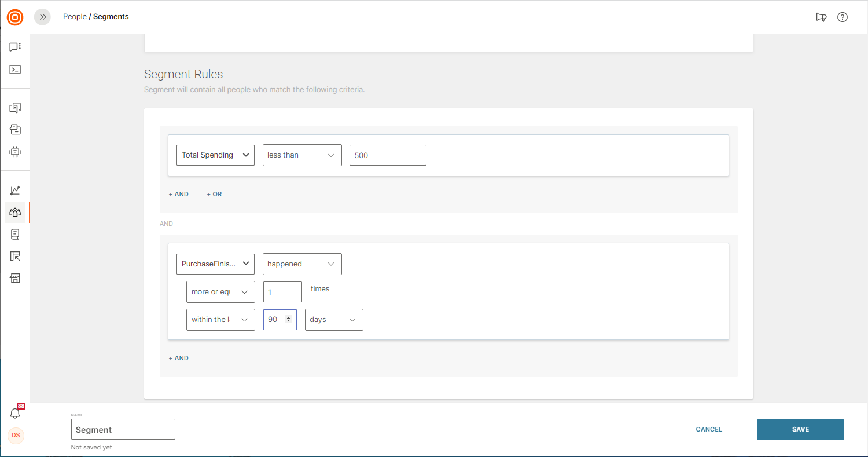Open the storefront exchange sidebar icon
Screen dimensions: 868x457
[15, 279]
